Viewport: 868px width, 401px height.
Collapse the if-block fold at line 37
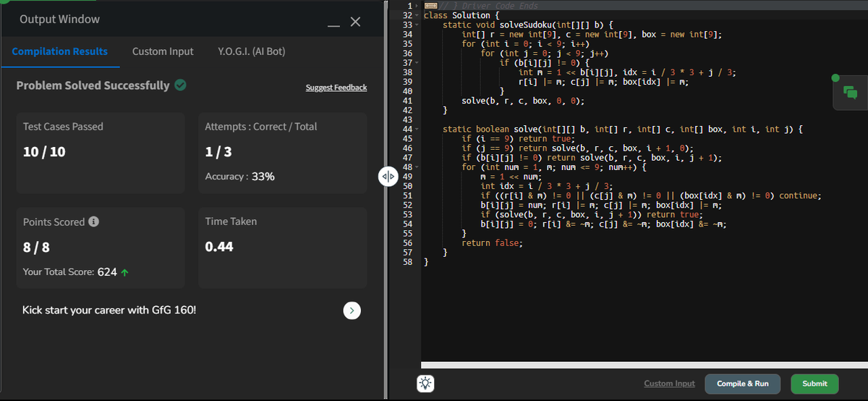click(418, 62)
